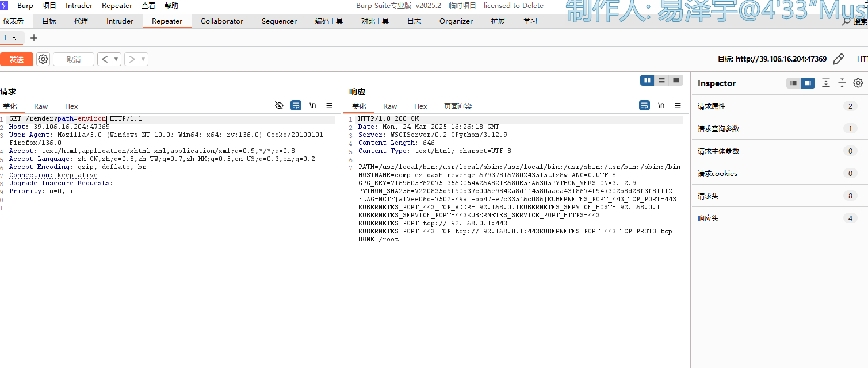Select side-by-side split layout icon
The image size is (868, 368).
pos(648,80)
